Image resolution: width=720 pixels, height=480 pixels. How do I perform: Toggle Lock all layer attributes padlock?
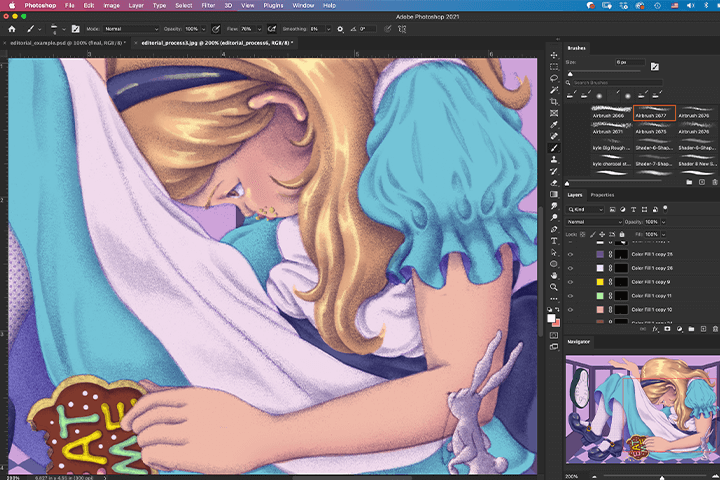point(622,234)
